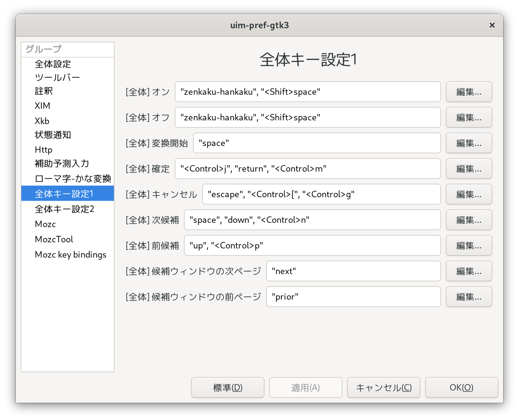The image size is (519, 420).
Task: Click 編集... button for [全体] オン
Action: (468, 92)
